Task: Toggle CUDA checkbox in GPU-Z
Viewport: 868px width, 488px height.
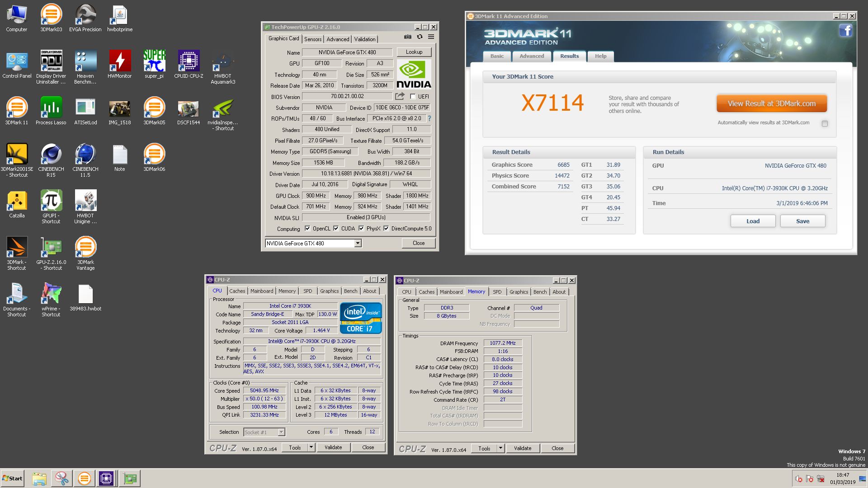Action: (336, 229)
